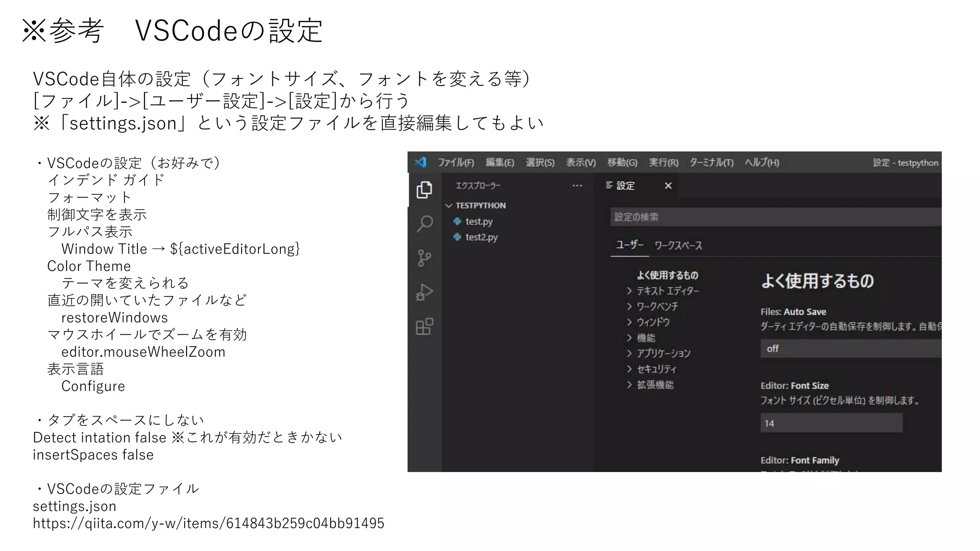This screenshot has width=980, height=551.
Task: Click the Font Size value field
Action: tap(831, 423)
